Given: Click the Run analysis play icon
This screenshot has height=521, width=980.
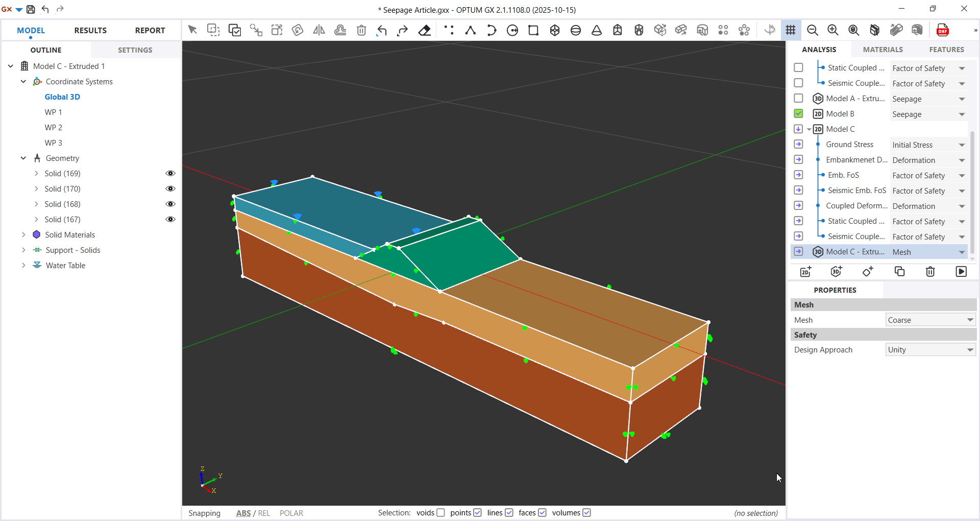Looking at the screenshot, I should (x=962, y=271).
